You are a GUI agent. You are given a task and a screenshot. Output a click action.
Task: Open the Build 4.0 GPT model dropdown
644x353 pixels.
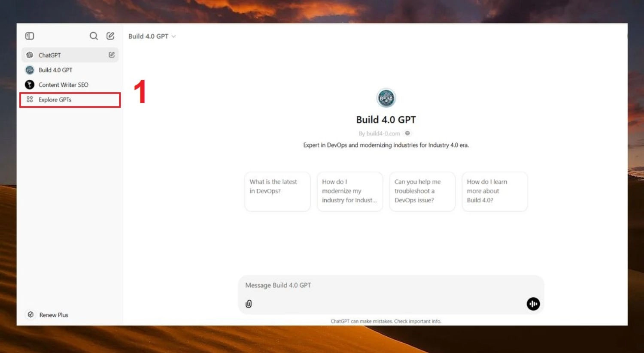pos(152,36)
